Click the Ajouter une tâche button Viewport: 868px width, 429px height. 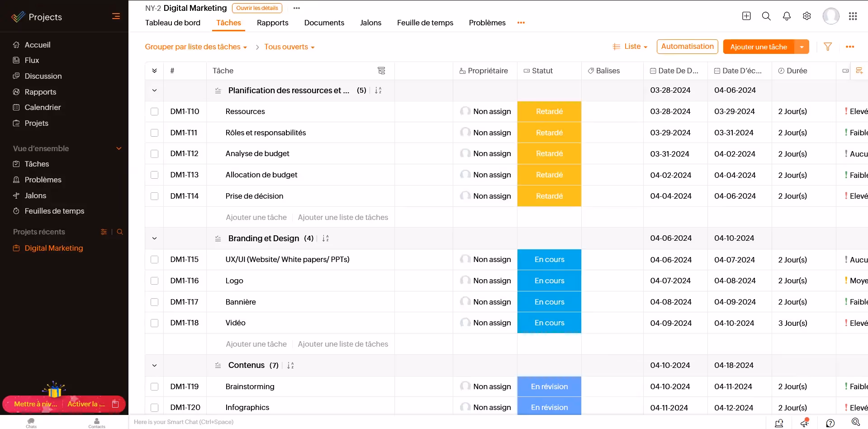coord(759,47)
